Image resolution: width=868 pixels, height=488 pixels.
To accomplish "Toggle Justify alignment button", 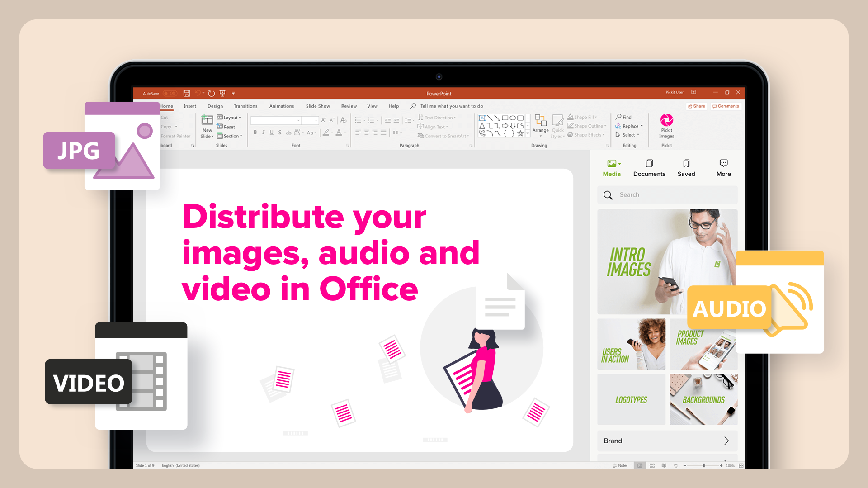I will 383,133.
